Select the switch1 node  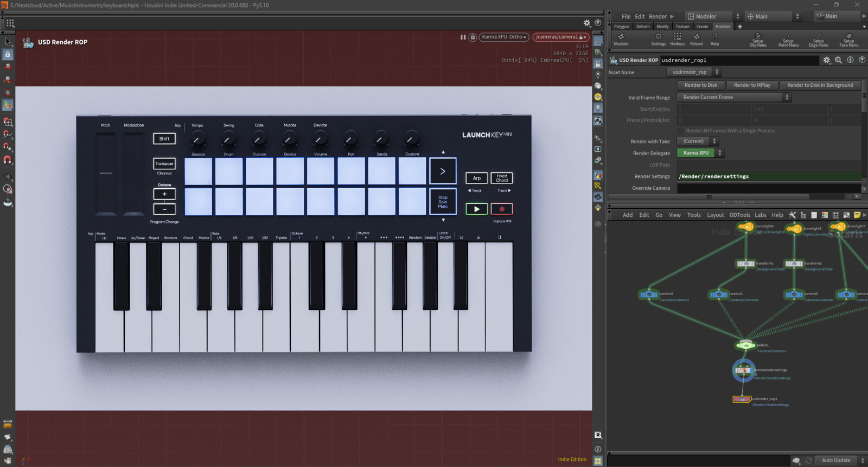[746, 345]
